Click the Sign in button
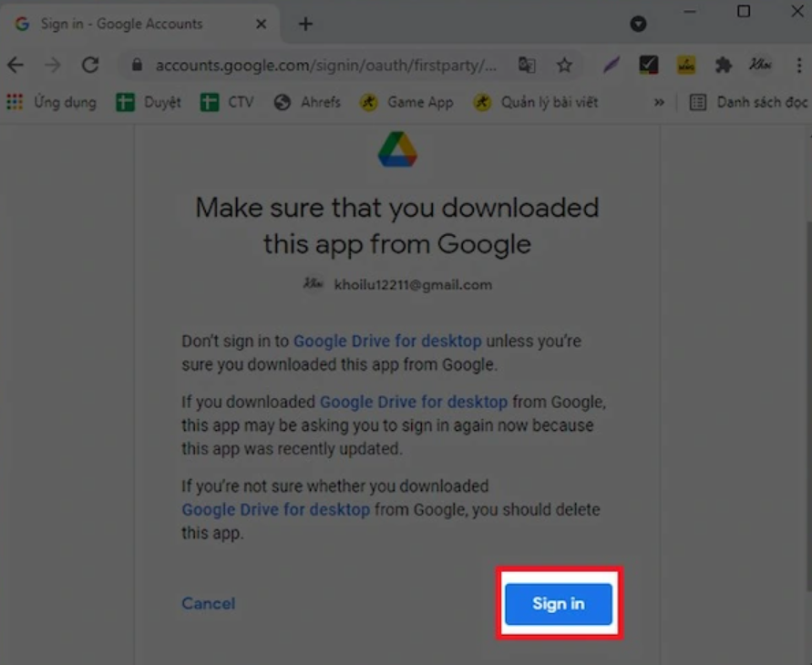Image resolution: width=812 pixels, height=665 pixels. click(x=558, y=603)
